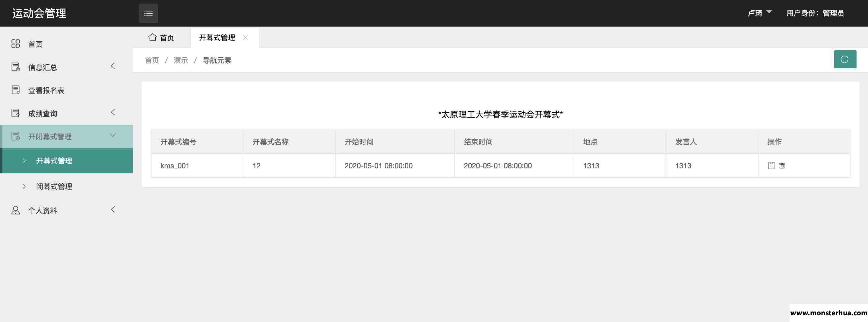Viewport: 868px width, 322px height.
Task: Select the 开幕式管理 tab label
Action: pos(217,38)
